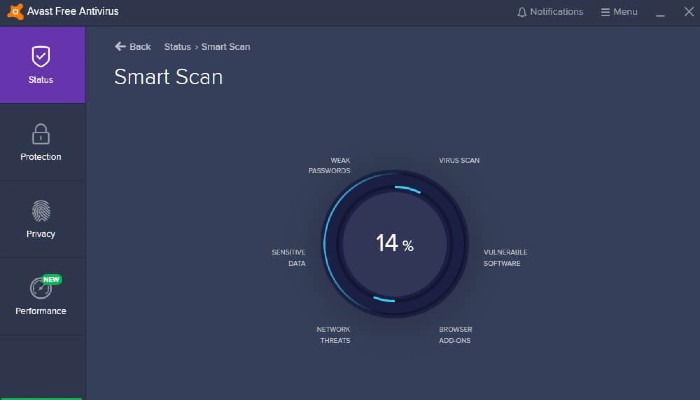700x400 pixels.
Task: Click the Avast Free Antivirus title
Action: 73,11
